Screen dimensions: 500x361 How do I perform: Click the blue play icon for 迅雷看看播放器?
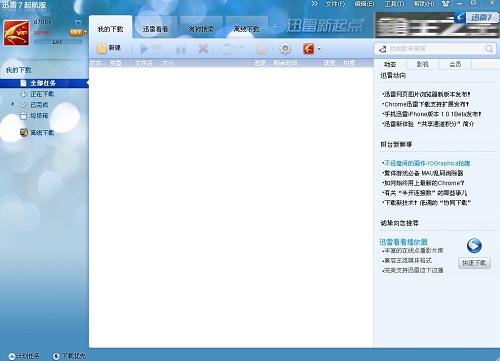474,246
